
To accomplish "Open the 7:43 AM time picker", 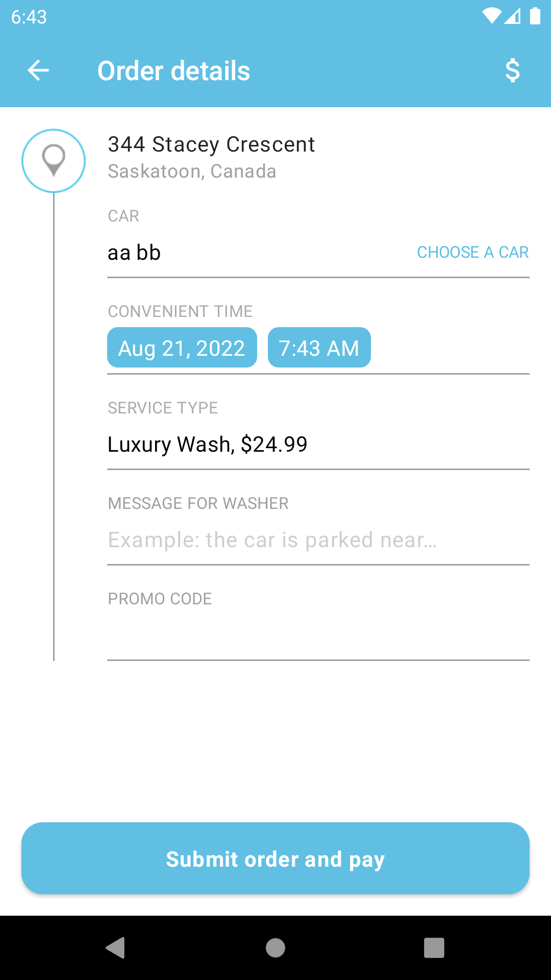I will coord(319,348).
